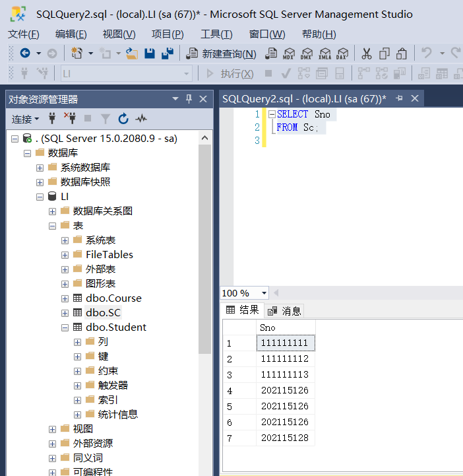The height and width of the screenshot is (476, 463).
Task: Click the Paste clipboard icon
Action: pos(402,53)
